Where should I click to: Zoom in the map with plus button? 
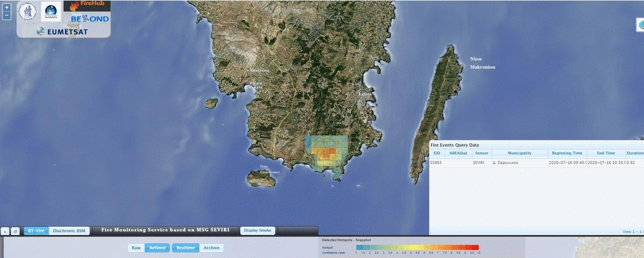pos(6,8)
